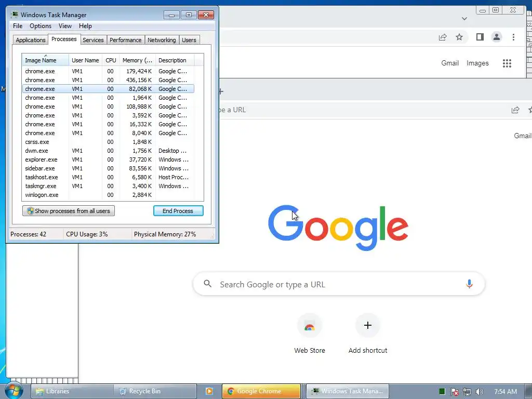Click the clock showing 7:54 AM
The width and height of the screenshot is (532, 399).
(506, 392)
